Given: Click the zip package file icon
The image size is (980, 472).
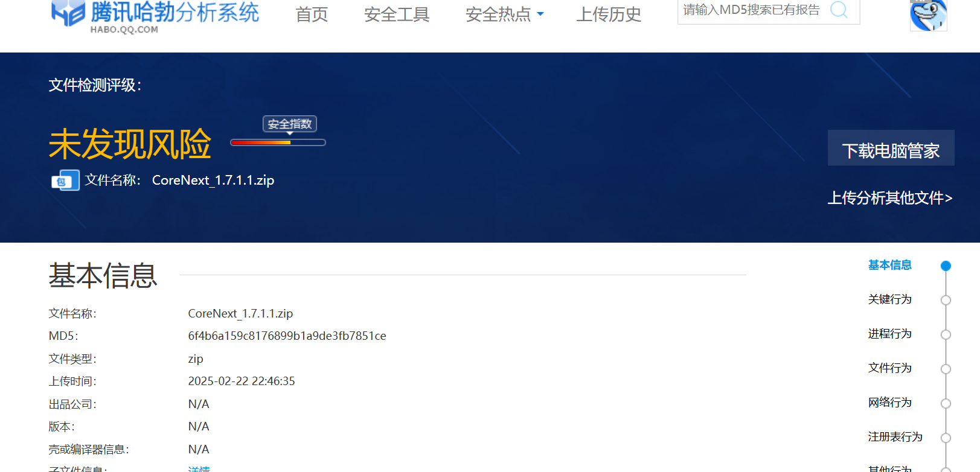Looking at the screenshot, I should (65, 180).
